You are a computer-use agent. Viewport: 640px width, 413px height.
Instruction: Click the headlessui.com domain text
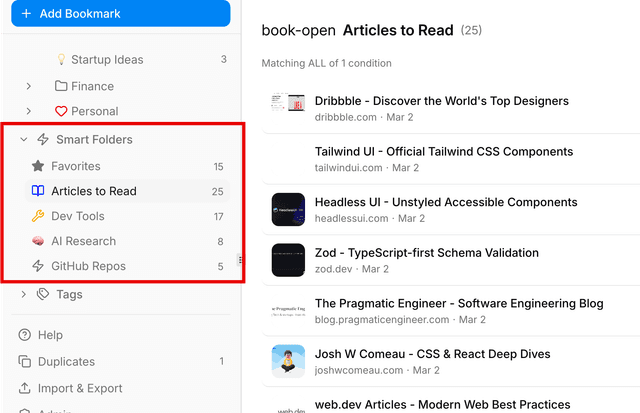351,218
